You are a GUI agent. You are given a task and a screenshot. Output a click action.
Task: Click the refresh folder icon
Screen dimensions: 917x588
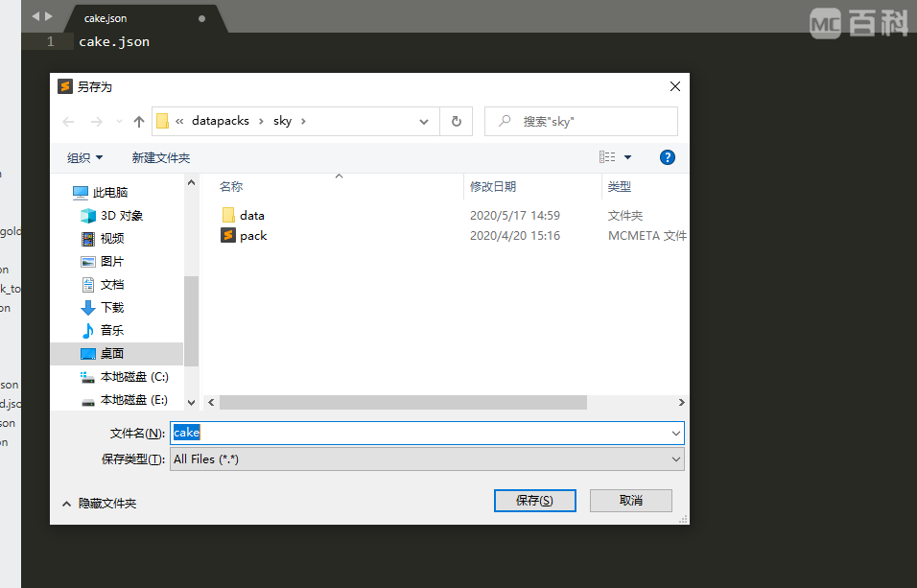click(x=456, y=122)
